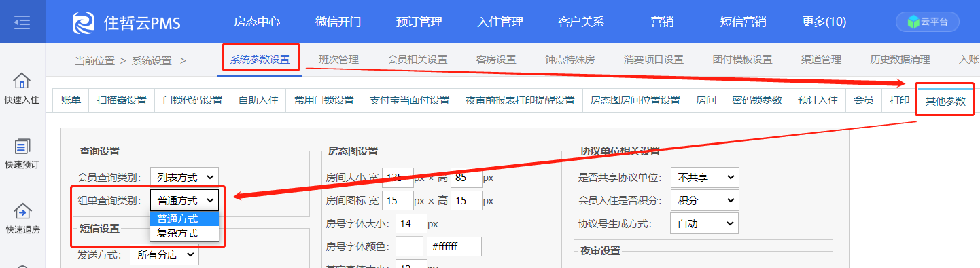
Task: Open 营销 in the top menu
Action: click(662, 22)
